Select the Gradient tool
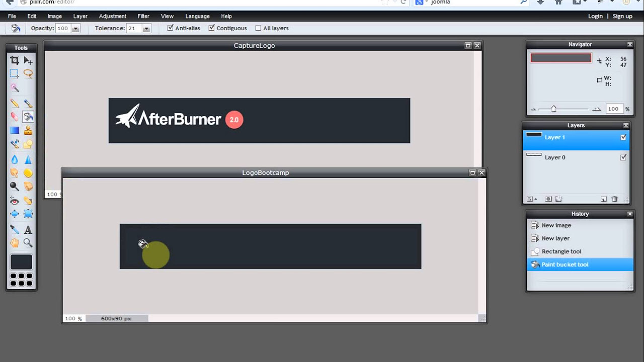The width and height of the screenshot is (644, 362). [x=15, y=130]
